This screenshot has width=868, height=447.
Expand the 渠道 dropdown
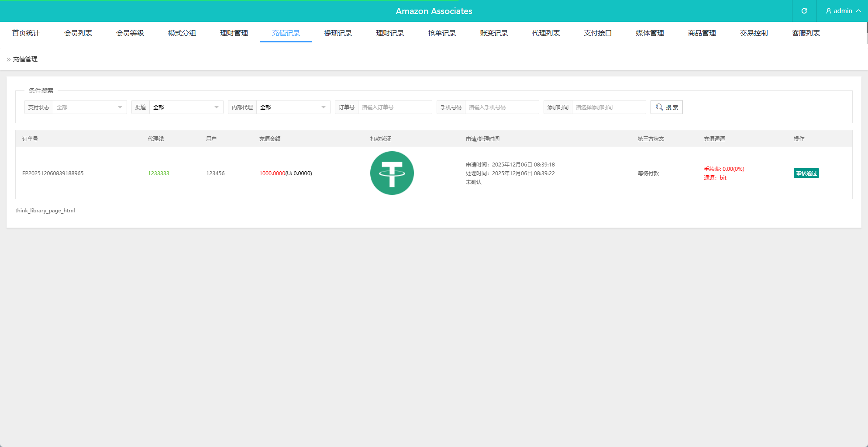[x=186, y=107]
